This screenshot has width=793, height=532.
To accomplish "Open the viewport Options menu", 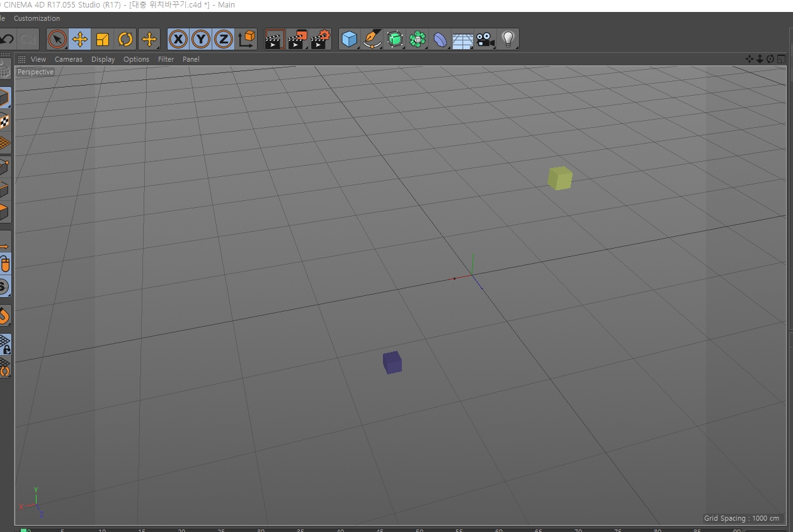I will coord(136,59).
